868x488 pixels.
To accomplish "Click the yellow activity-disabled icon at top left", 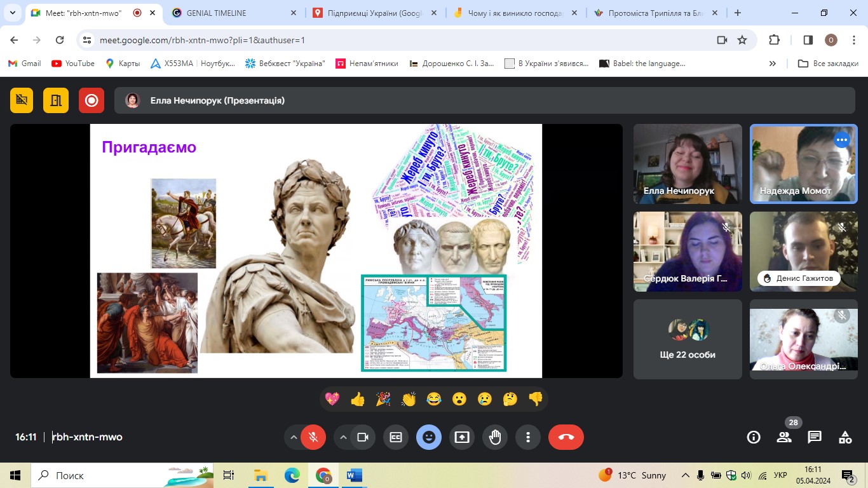I will (22, 100).
